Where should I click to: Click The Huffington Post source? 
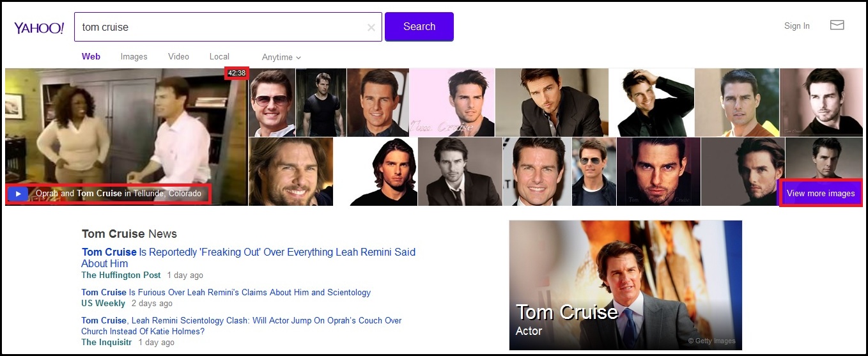tap(121, 275)
